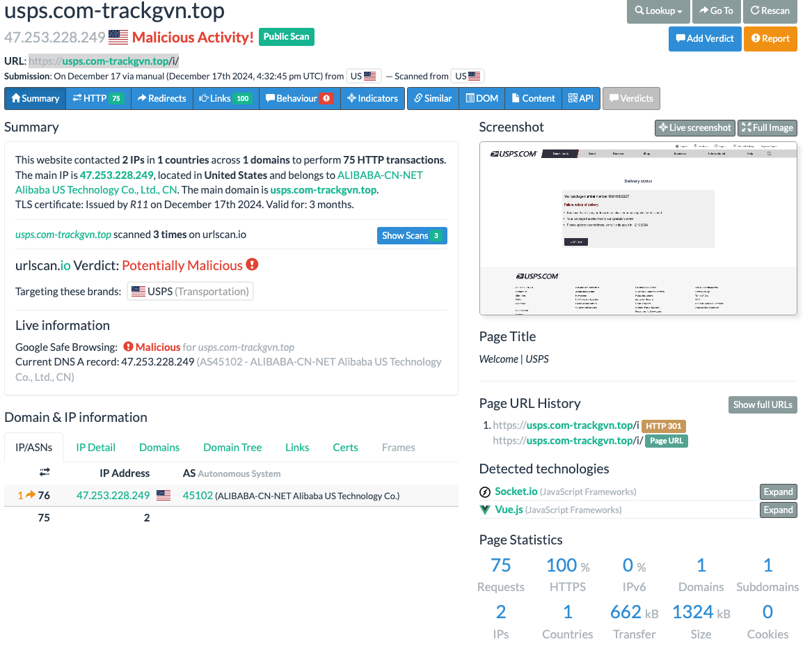This screenshot has height=660, width=812.
Task: Switch to the DOM tab
Action: pyautogui.click(x=481, y=98)
